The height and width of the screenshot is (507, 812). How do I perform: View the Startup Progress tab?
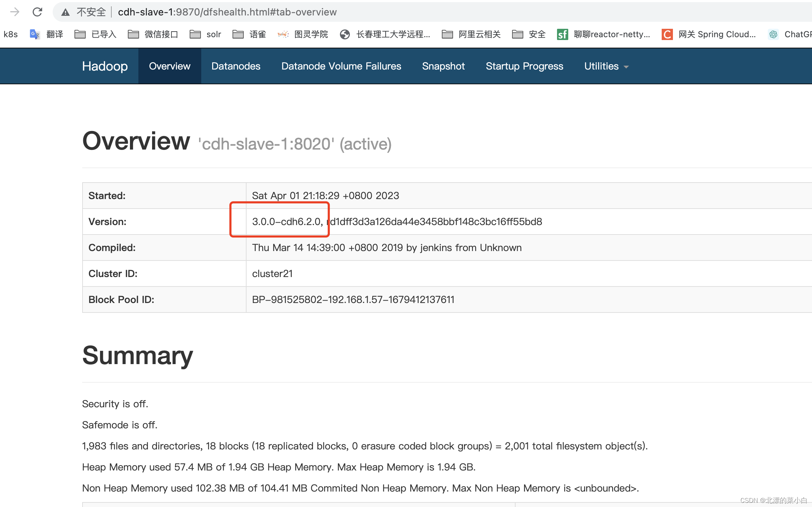pos(524,66)
